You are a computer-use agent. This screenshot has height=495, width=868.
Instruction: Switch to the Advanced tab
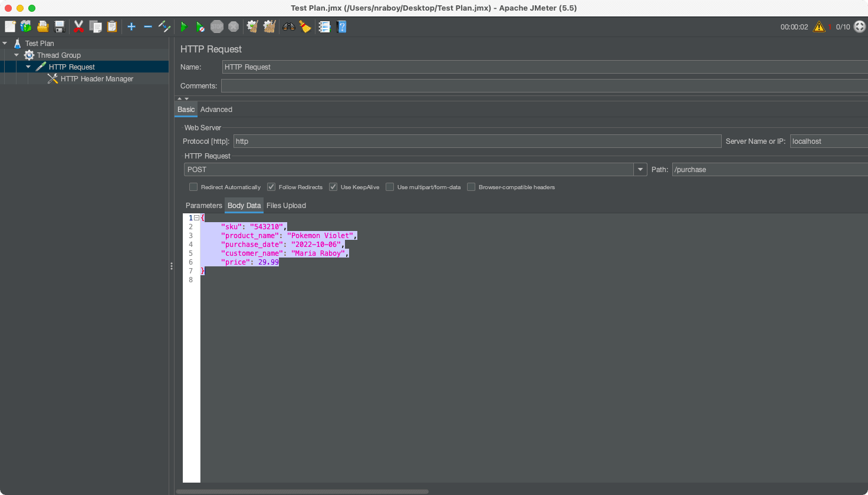(x=216, y=110)
